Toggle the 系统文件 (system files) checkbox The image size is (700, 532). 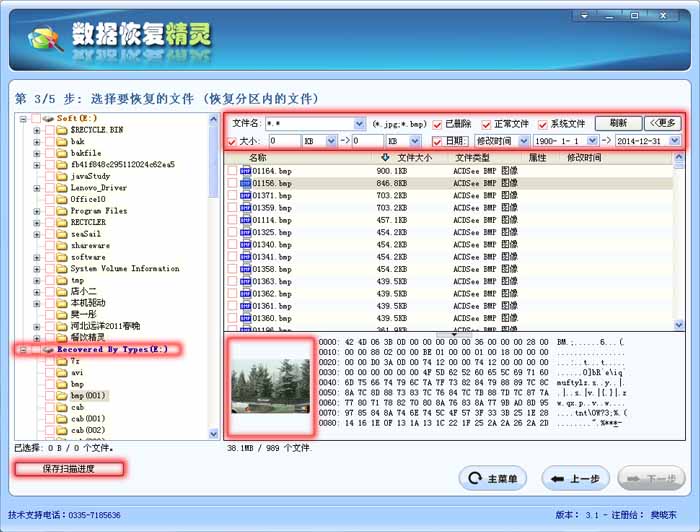point(544,124)
